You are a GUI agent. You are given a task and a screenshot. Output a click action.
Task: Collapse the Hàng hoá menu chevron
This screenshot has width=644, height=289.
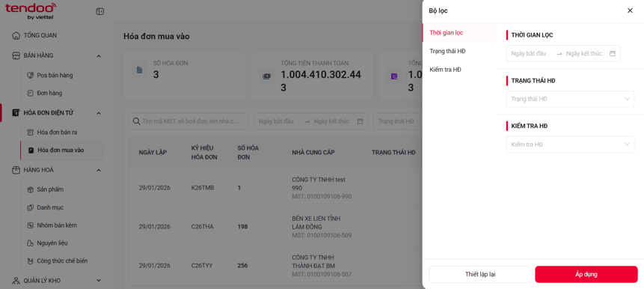(99, 170)
